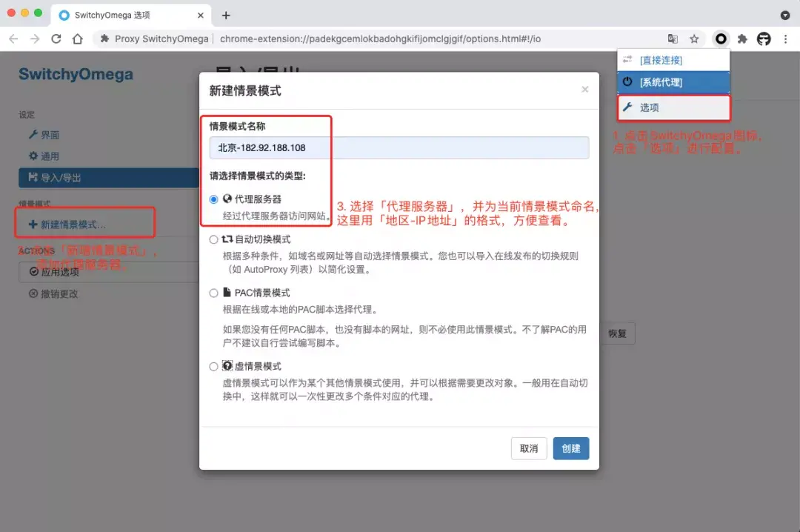
Task: Select the 虚情景模式 radio button
Action: click(x=214, y=367)
